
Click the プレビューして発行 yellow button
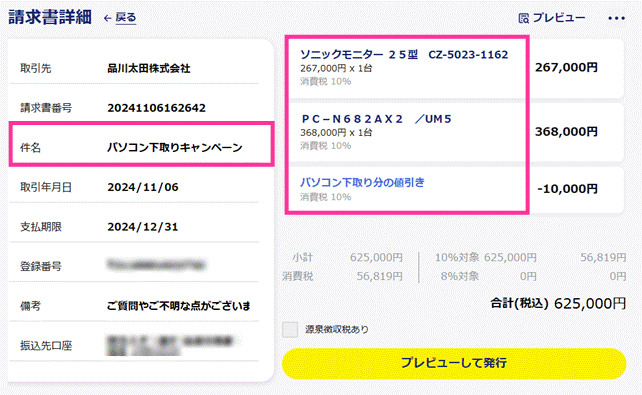point(454,363)
